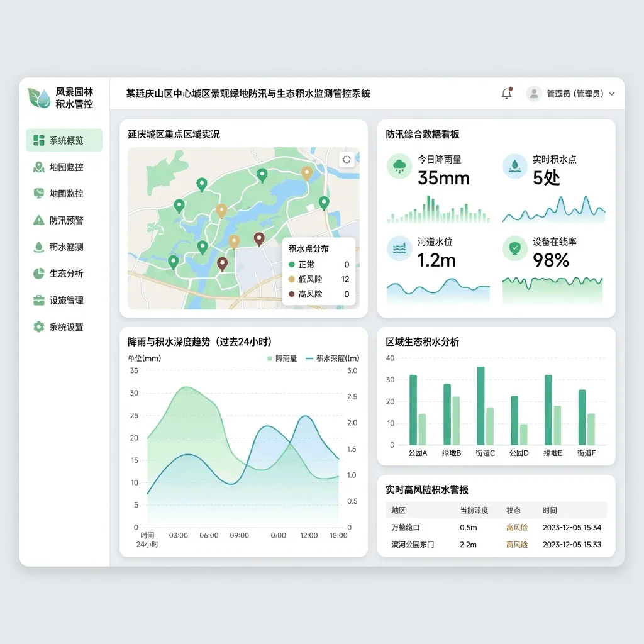Expand the 管理员 account dropdown chevron
Viewport: 644px width, 644px height.
pyautogui.click(x=611, y=94)
